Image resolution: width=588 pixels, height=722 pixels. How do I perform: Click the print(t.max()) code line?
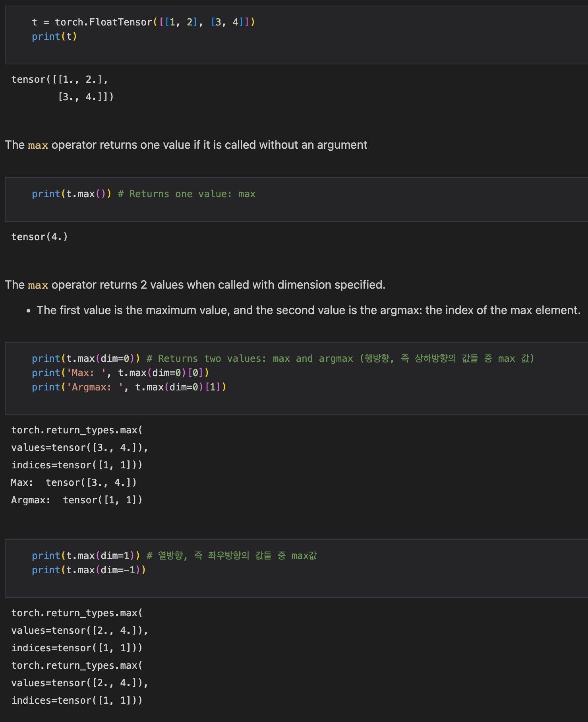(143, 194)
